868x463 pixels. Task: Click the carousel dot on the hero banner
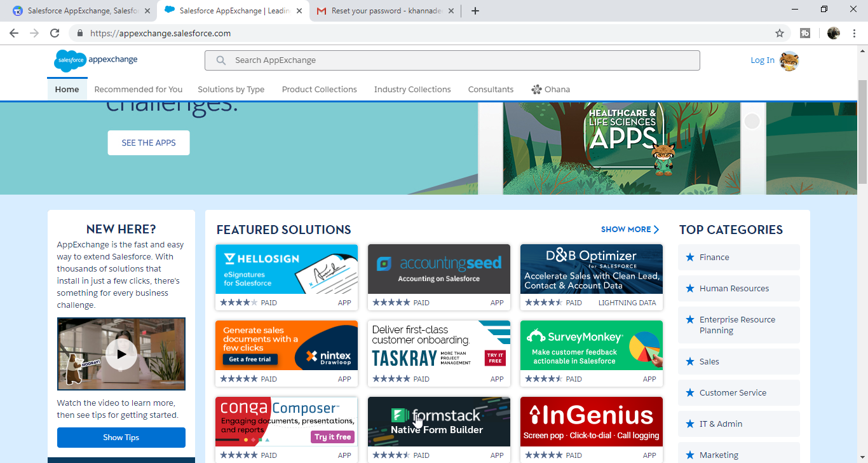pos(752,121)
